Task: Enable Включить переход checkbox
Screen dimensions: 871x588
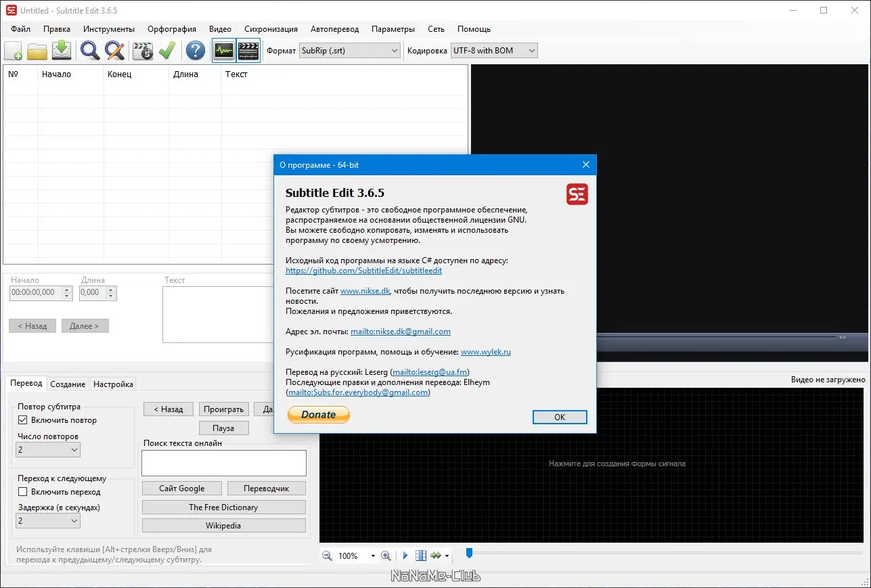Action: click(23, 492)
